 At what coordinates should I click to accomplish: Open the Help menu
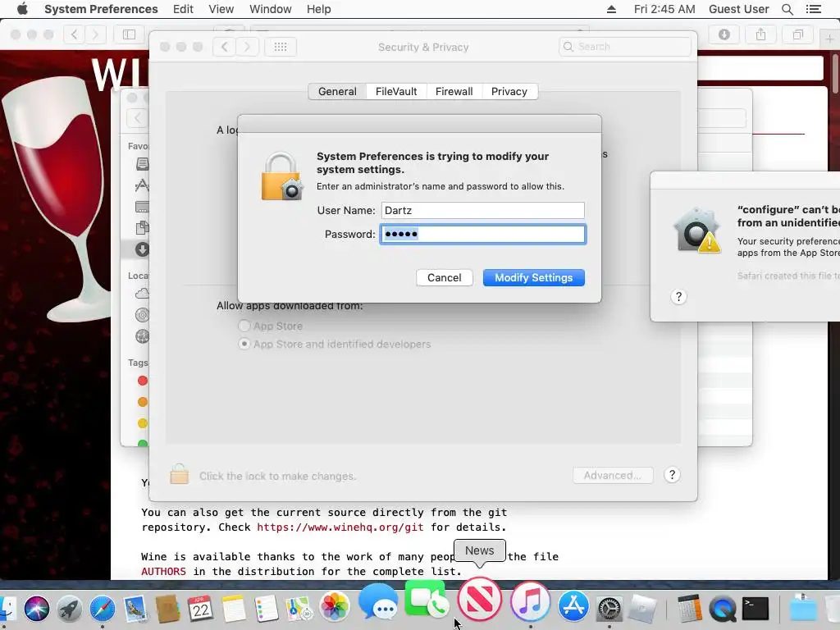[318, 9]
